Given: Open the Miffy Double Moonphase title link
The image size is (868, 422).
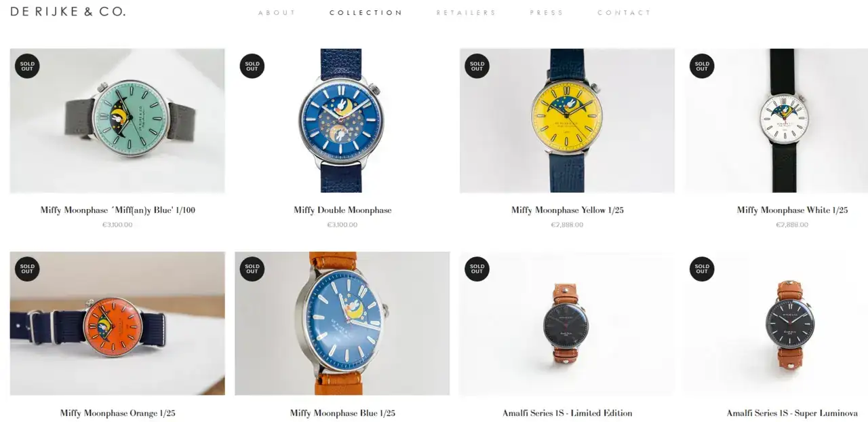Looking at the screenshot, I should pyautogui.click(x=342, y=210).
